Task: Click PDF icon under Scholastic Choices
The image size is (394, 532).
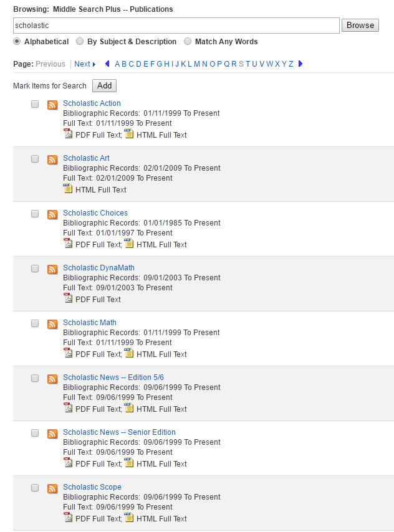Action: point(68,244)
